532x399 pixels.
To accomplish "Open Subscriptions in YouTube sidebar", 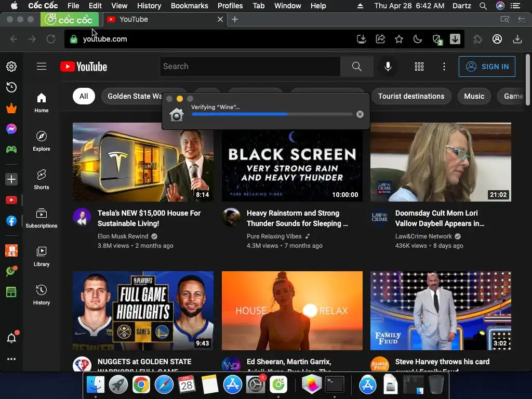I will (x=42, y=218).
